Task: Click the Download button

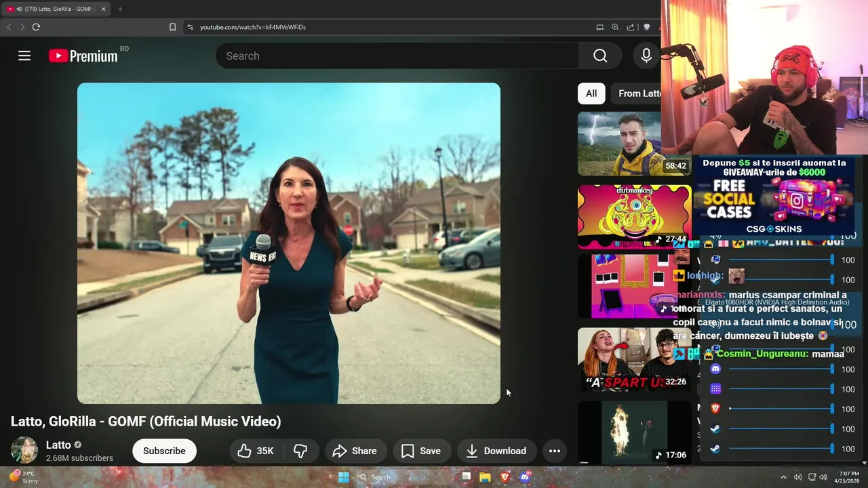Action: pos(496,451)
